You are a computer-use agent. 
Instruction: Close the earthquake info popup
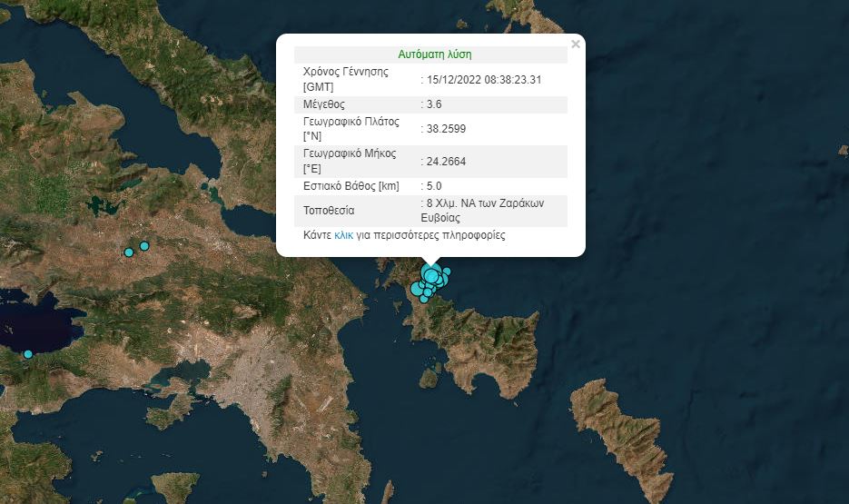click(575, 44)
